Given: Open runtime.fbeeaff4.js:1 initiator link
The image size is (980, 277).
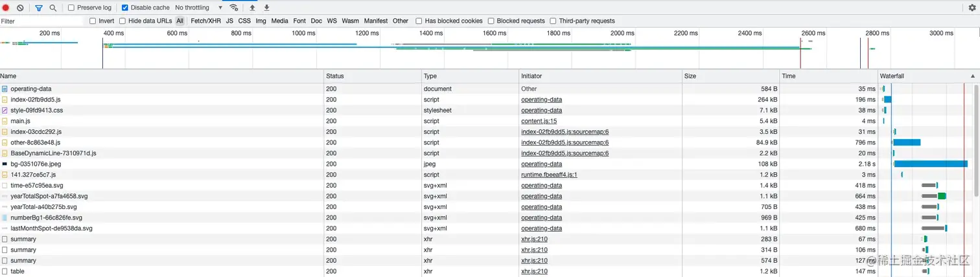Looking at the screenshot, I should tap(549, 175).
